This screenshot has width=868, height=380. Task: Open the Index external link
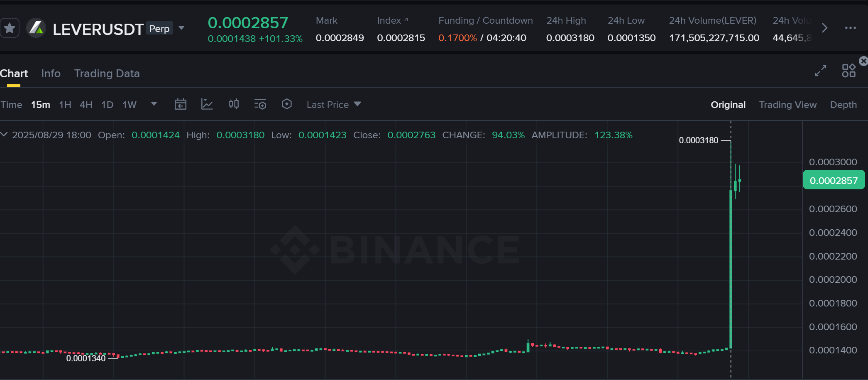406,20
